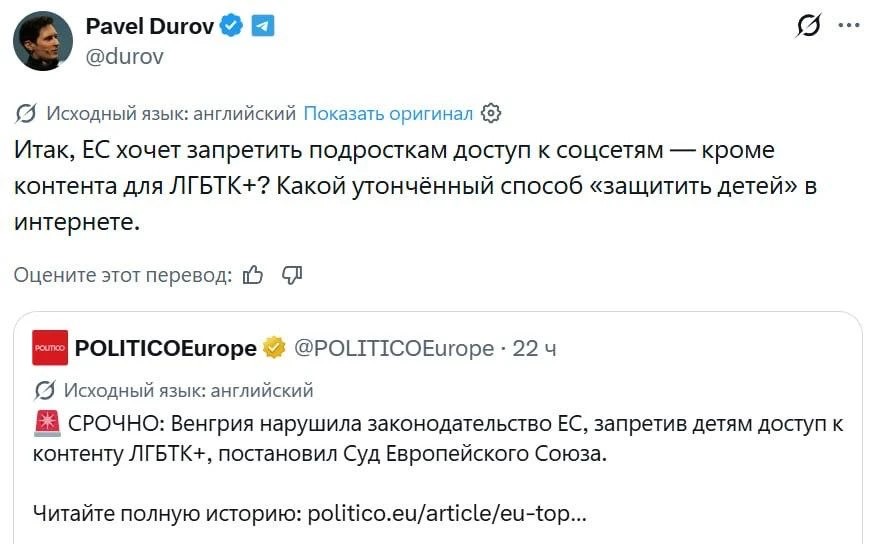Click the blue verified badge next to Pavel Durov
876x544 pixels.
coord(232,27)
